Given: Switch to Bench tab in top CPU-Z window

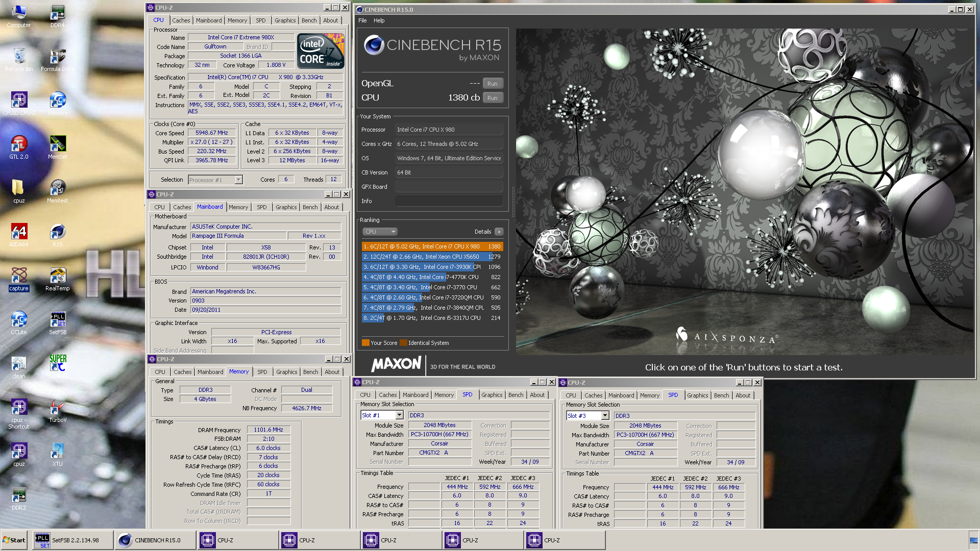Looking at the screenshot, I should pos(309,20).
